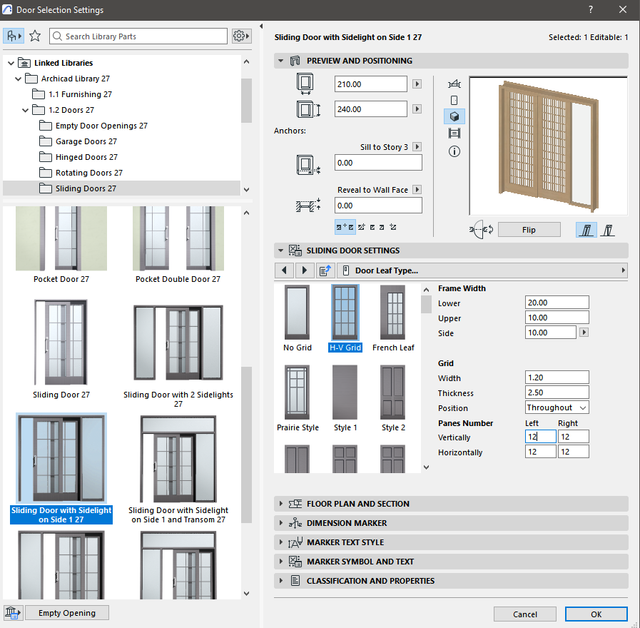The image size is (640, 628).
Task: Show the info icon beside the preview
Action: tap(456, 151)
